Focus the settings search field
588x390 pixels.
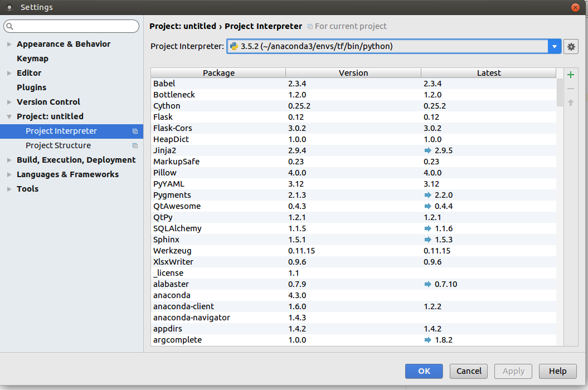(71, 26)
